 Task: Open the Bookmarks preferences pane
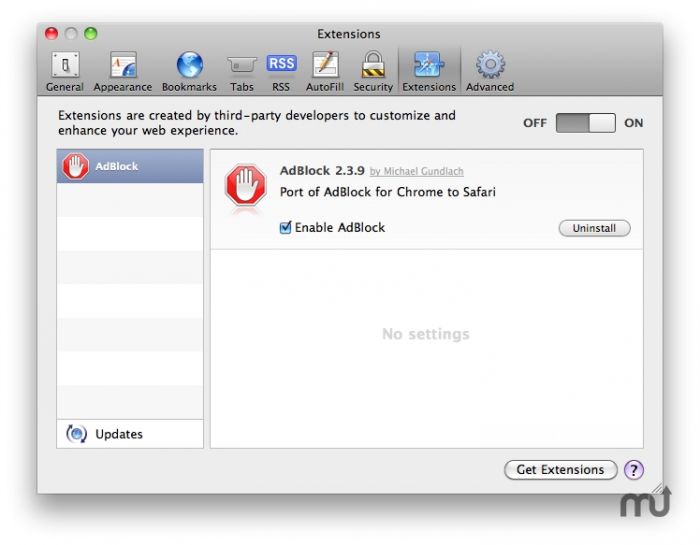point(189,71)
